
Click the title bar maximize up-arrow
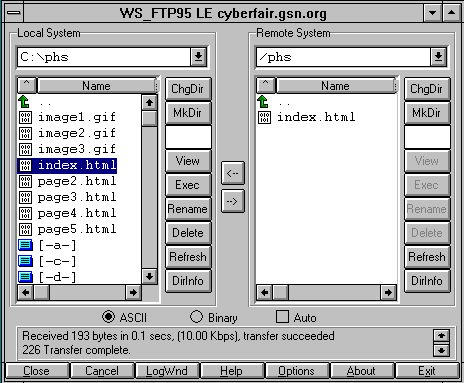[x=451, y=13]
